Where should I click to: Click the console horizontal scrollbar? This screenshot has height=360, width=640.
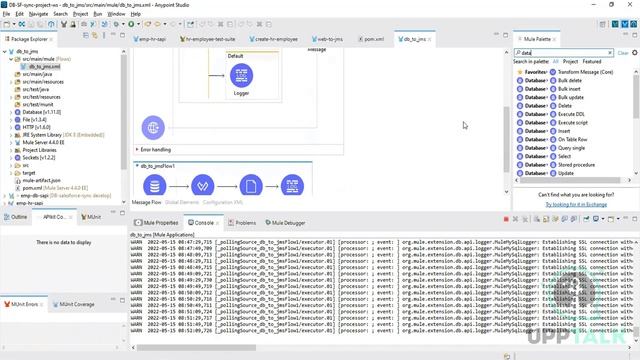[196, 348]
